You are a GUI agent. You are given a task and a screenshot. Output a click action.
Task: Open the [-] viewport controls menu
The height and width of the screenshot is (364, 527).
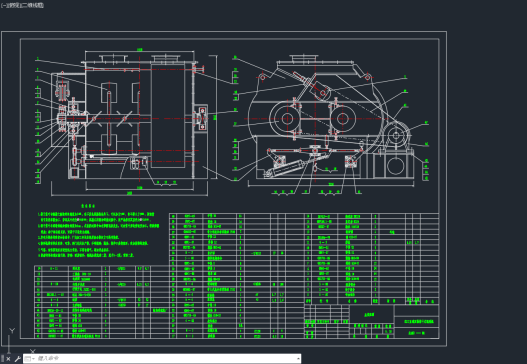pyautogui.click(x=3, y=5)
